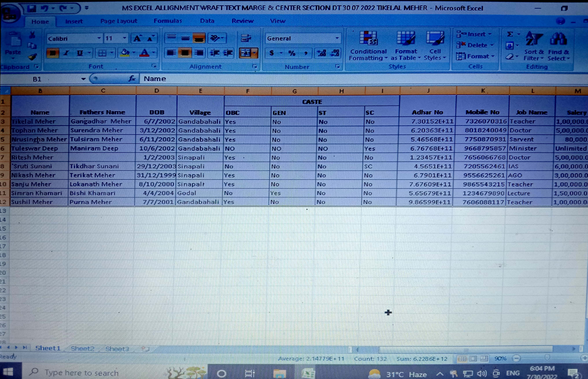Switch to the Formulas ribbon tab
Image resolution: width=588 pixels, height=379 pixels.
pos(168,21)
